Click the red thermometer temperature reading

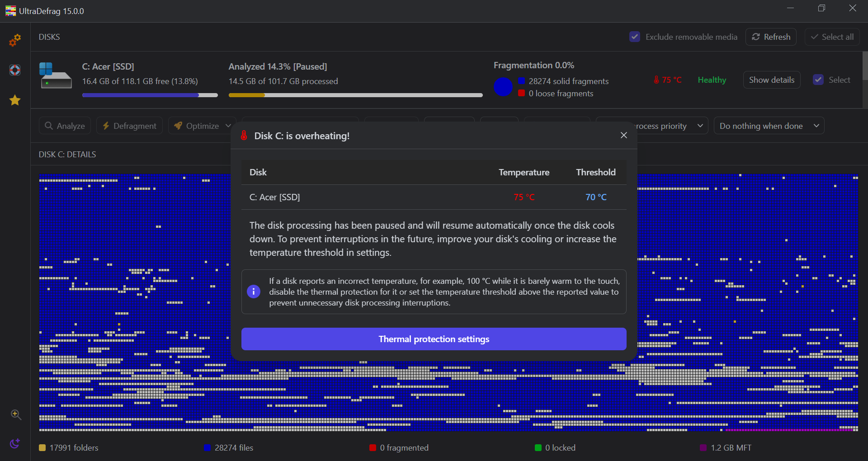(x=667, y=80)
